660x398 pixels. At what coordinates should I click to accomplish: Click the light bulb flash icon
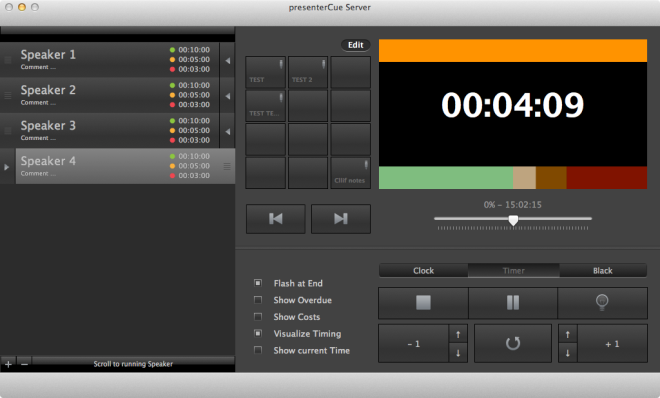coord(602,302)
